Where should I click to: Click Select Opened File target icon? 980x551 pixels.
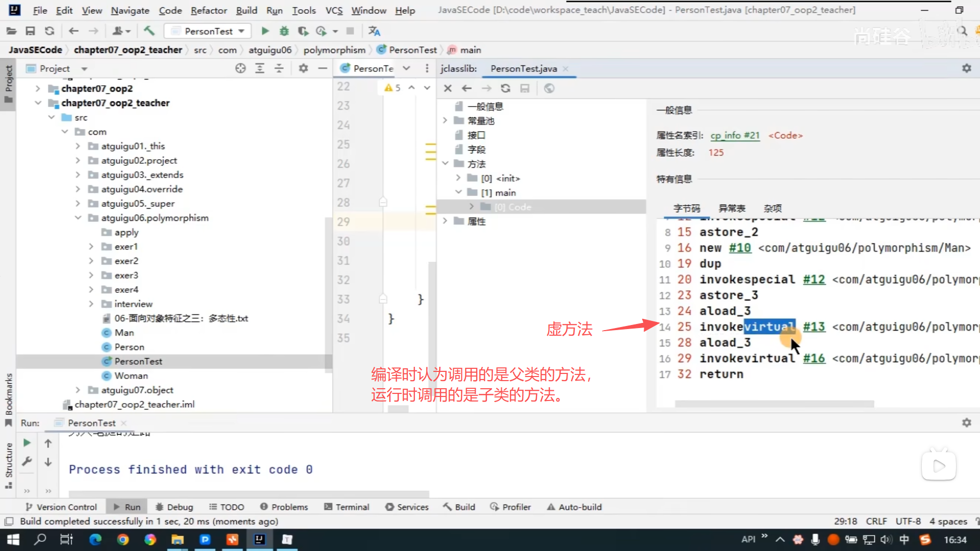pos(240,68)
